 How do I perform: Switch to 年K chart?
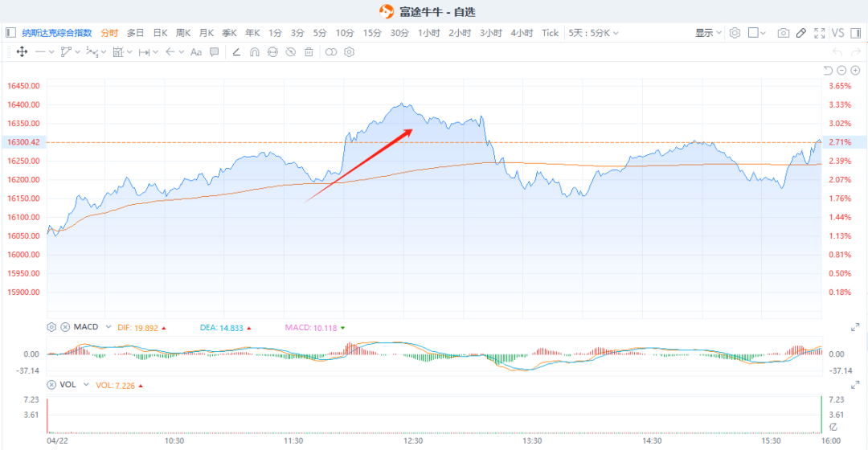pos(252,33)
